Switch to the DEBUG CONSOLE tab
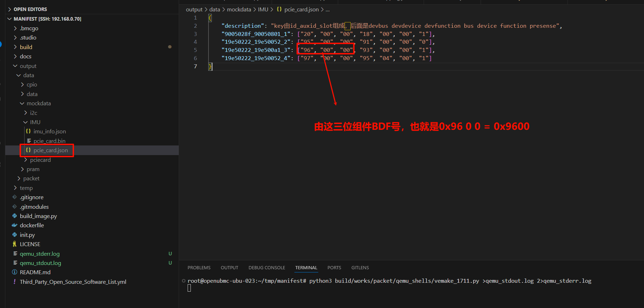 (267, 268)
